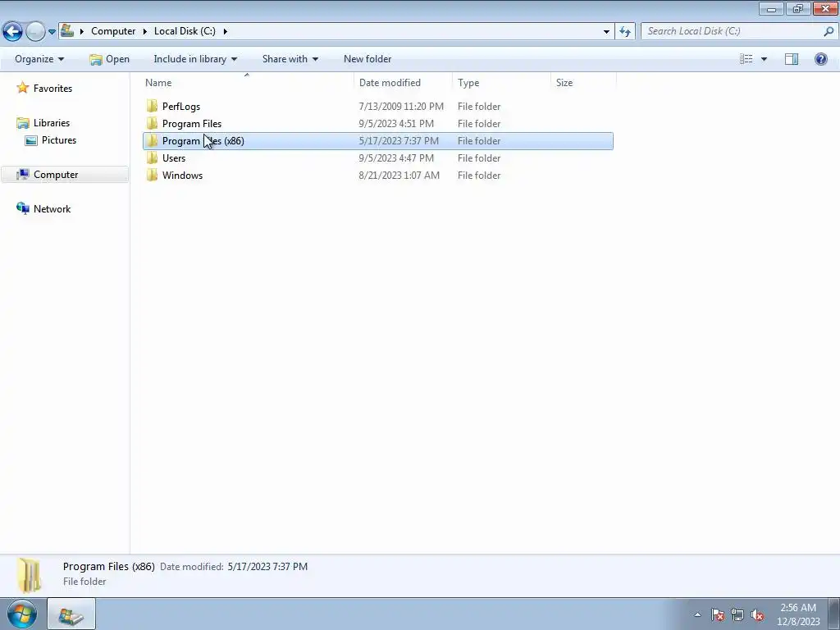The image size is (840, 630).
Task: Click the Network icon in the sidebar
Action: (x=22, y=208)
